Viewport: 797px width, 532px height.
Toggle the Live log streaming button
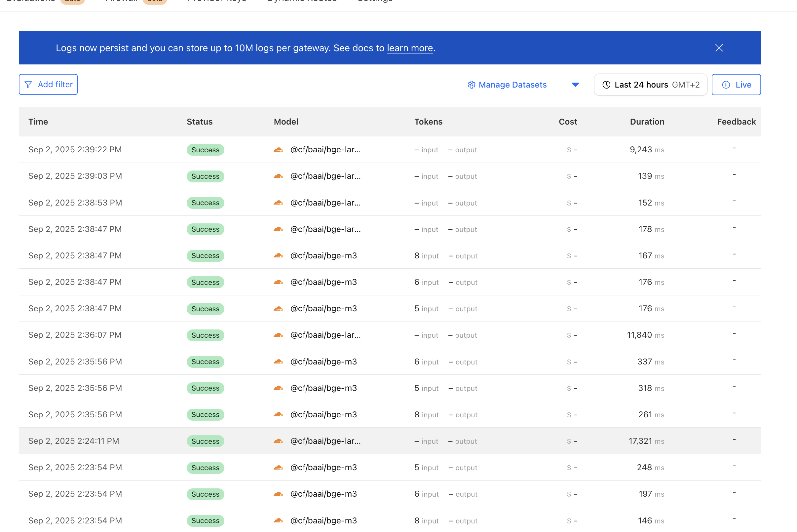click(736, 85)
